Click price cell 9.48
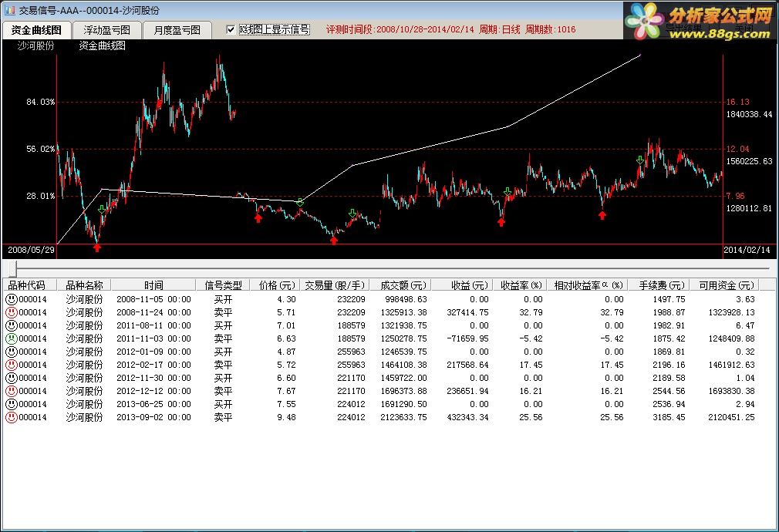Viewport: 779px width, 532px height. pos(286,418)
